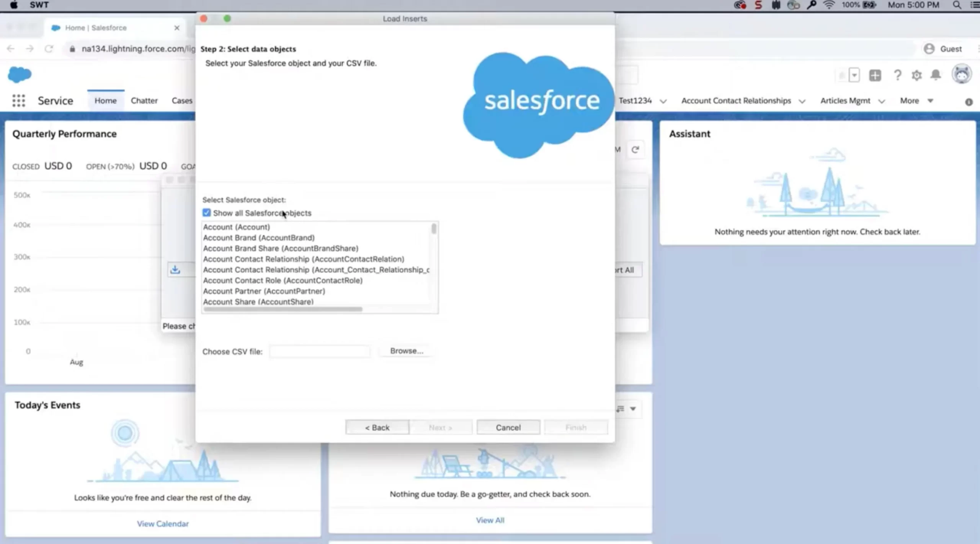The width and height of the screenshot is (980, 544).
Task: Expand the Test1234 tab dropdown
Action: (x=663, y=101)
